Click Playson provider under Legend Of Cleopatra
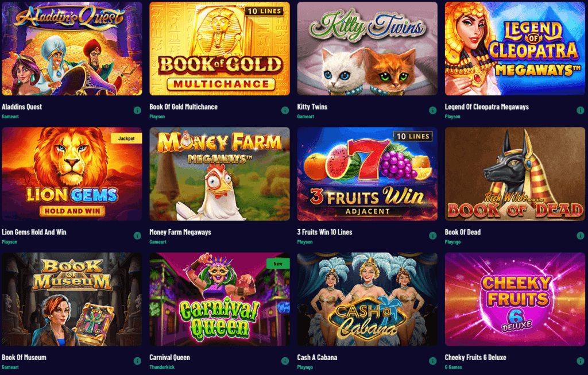588x375 pixels. tap(452, 117)
